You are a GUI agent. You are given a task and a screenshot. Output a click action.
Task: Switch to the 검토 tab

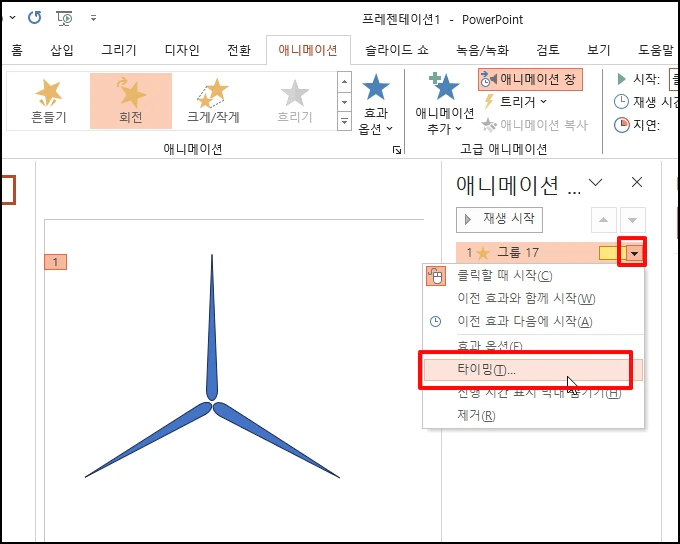tap(548, 50)
